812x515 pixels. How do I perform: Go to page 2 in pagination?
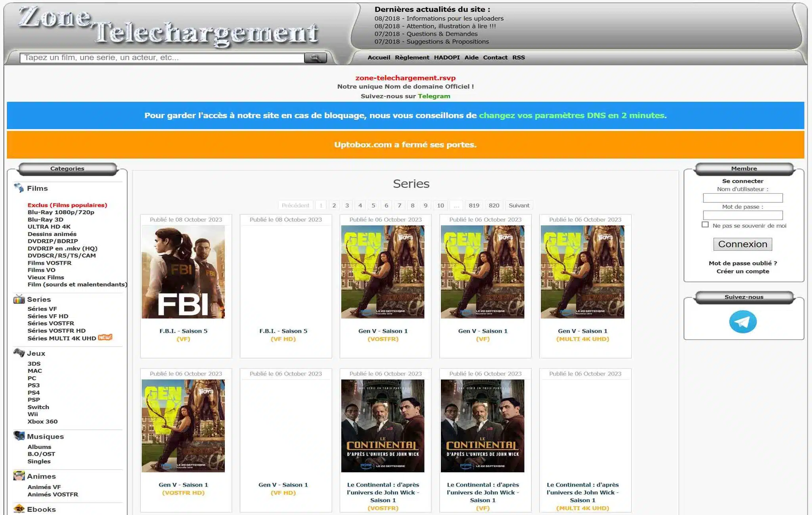(x=334, y=205)
